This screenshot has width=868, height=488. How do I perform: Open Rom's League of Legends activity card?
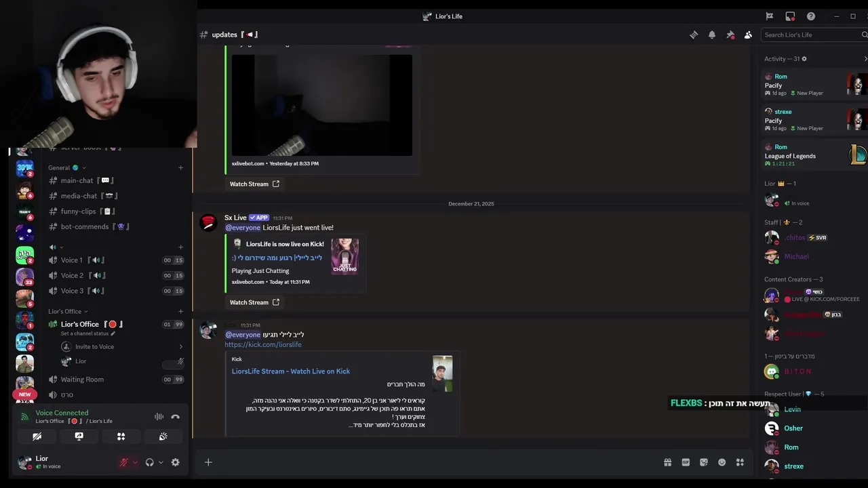click(x=814, y=155)
